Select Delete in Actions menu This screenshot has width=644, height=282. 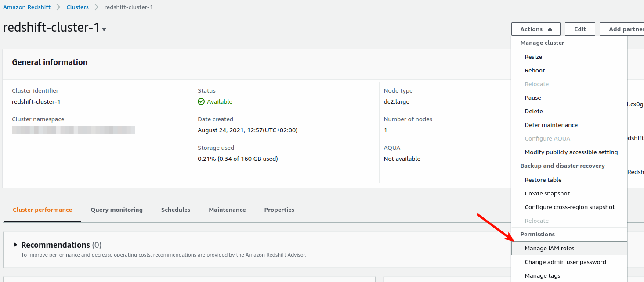[534, 111]
